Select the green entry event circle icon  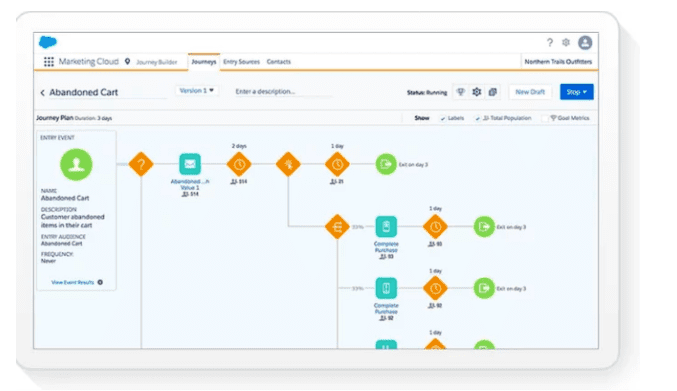pyautogui.click(x=76, y=164)
